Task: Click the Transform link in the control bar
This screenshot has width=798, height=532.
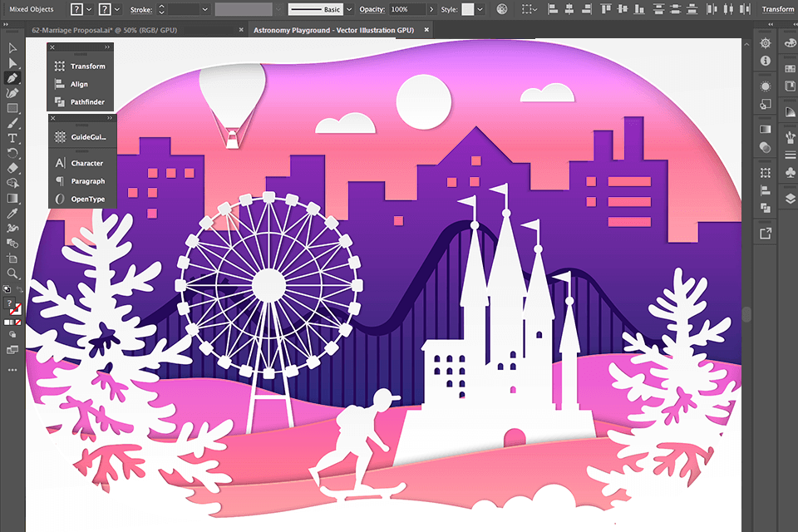Action: (x=777, y=9)
